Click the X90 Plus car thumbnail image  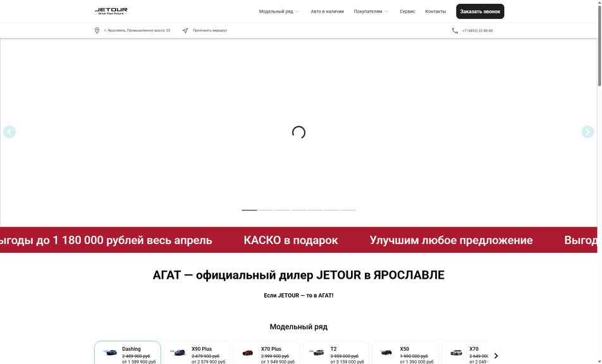(x=178, y=352)
